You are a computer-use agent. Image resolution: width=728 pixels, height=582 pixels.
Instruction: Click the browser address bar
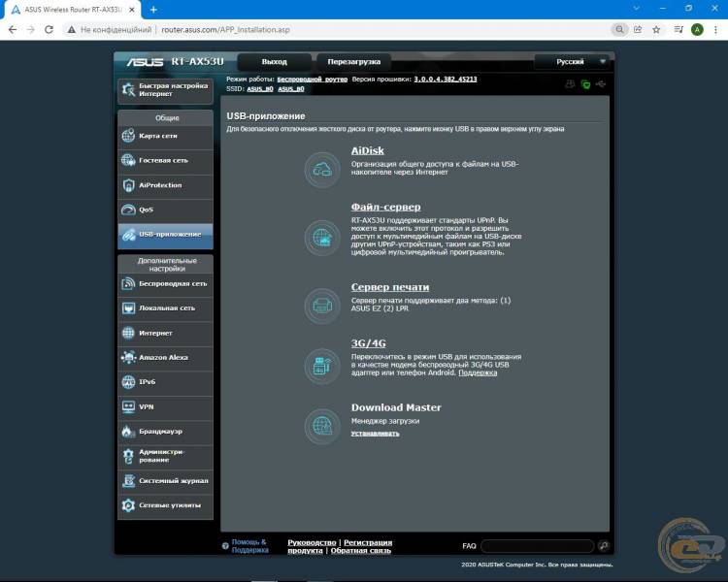click(344, 30)
